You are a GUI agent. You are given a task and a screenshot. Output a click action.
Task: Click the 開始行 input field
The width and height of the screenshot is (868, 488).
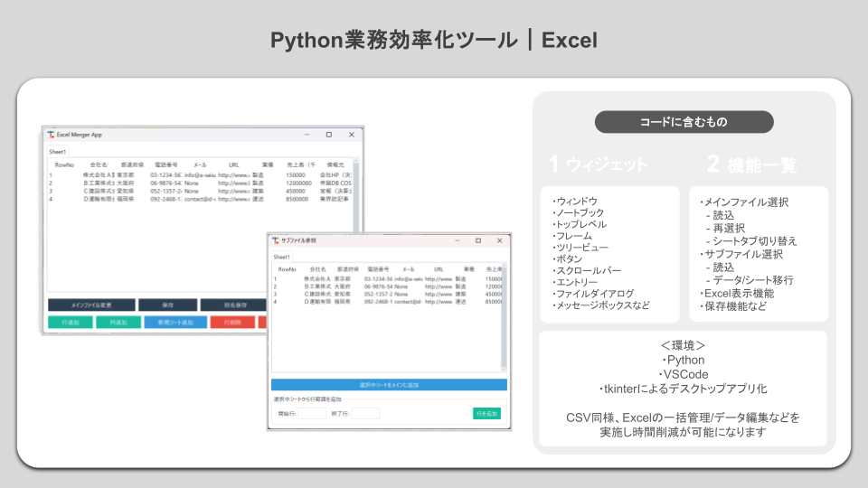tap(312, 413)
